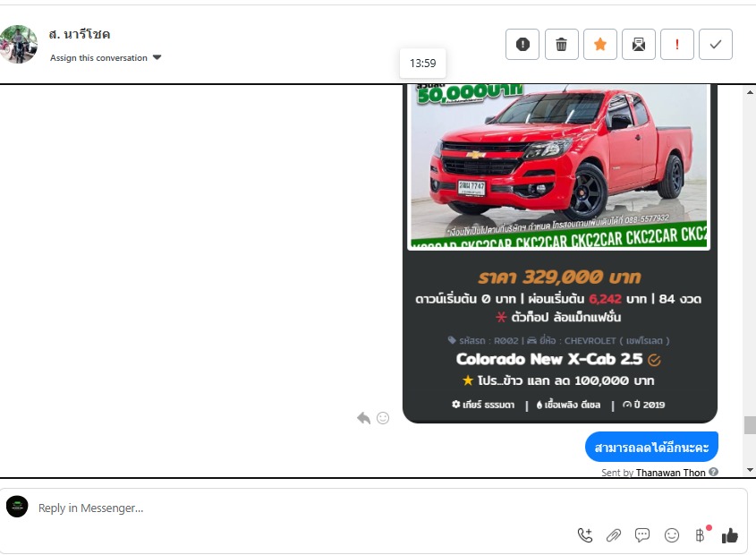Open contact profile picture
Screen dimensions: 756x555
click(18, 44)
